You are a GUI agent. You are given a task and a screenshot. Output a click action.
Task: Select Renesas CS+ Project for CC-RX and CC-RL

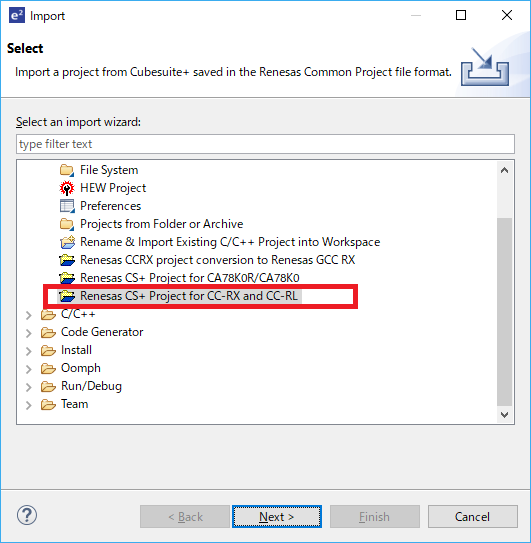click(189, 296)
